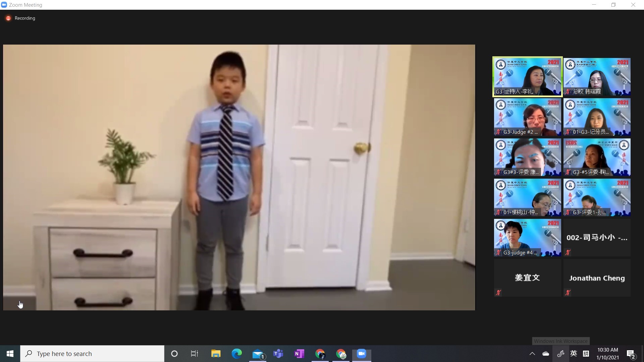Expand the hidden system tray icons

532,354
